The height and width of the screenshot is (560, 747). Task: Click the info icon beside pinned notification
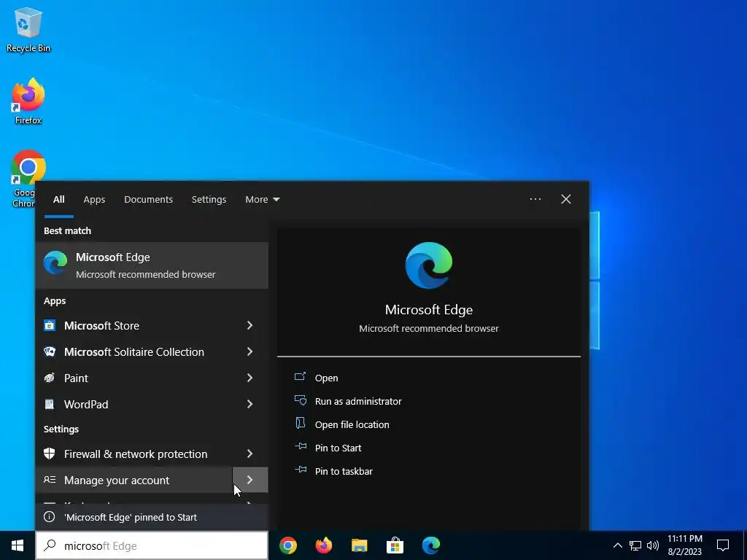49,517
